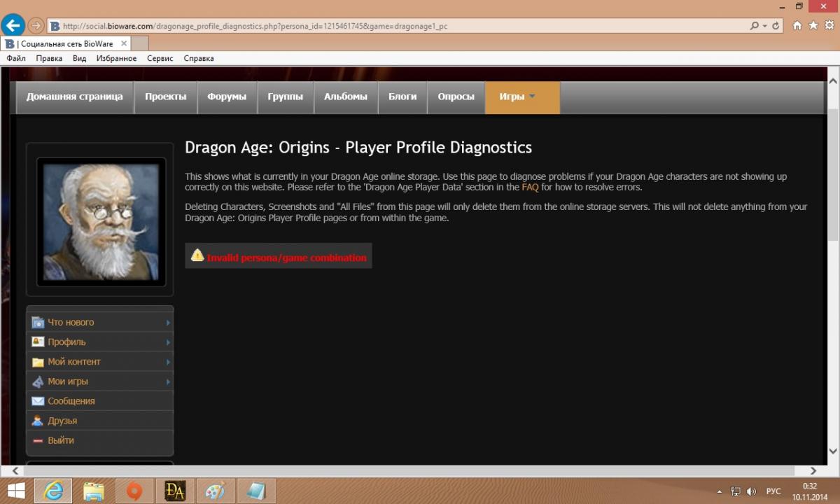Open the Форумы navigation tab
The width and height of the screenshot is (840, 504).
[x=227, y=97]
